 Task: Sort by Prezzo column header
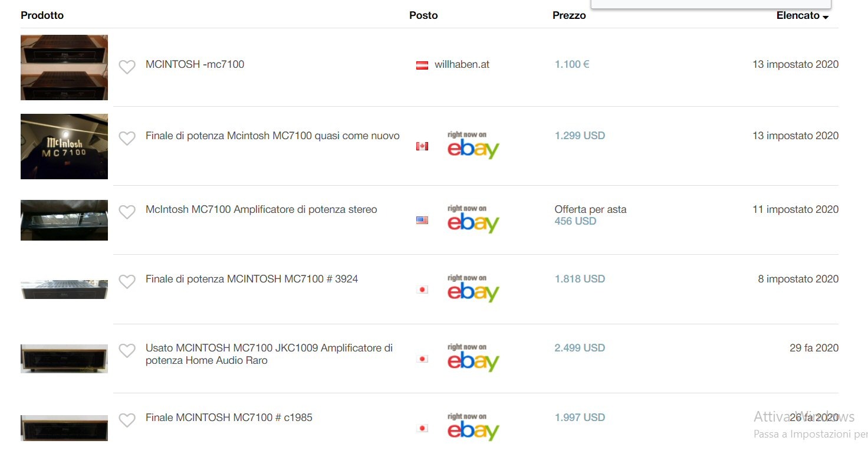point(569,16)
